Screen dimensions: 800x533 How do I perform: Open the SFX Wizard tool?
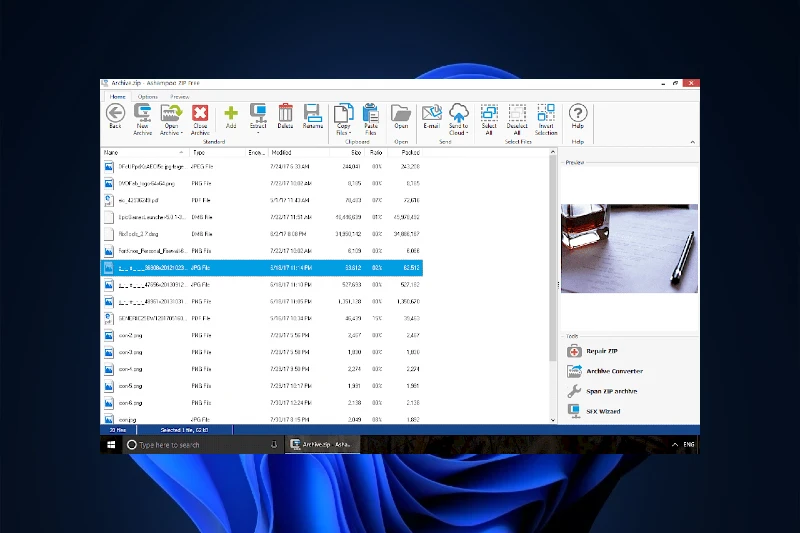(x=594, y=411)
